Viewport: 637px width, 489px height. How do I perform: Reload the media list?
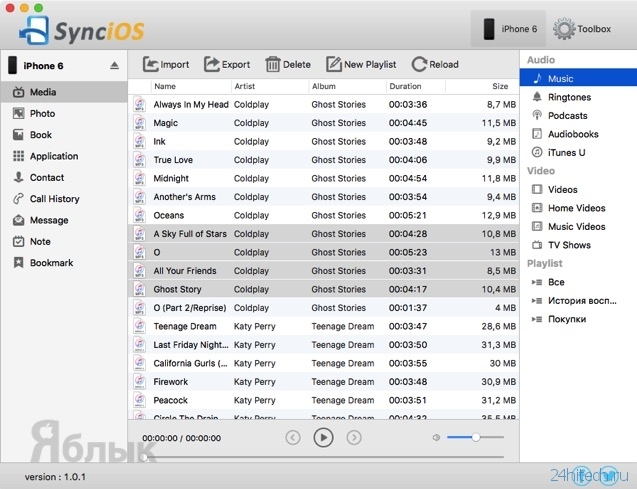tap(435, 65)
